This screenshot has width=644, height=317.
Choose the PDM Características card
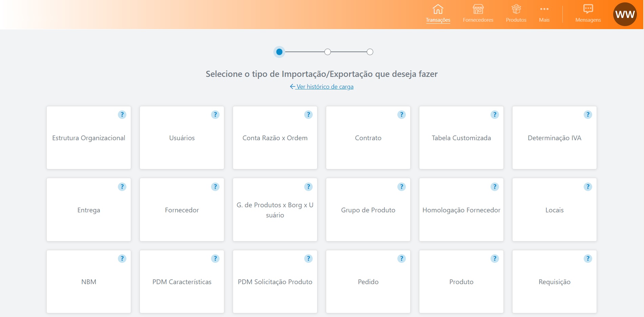tap(182, 282)
